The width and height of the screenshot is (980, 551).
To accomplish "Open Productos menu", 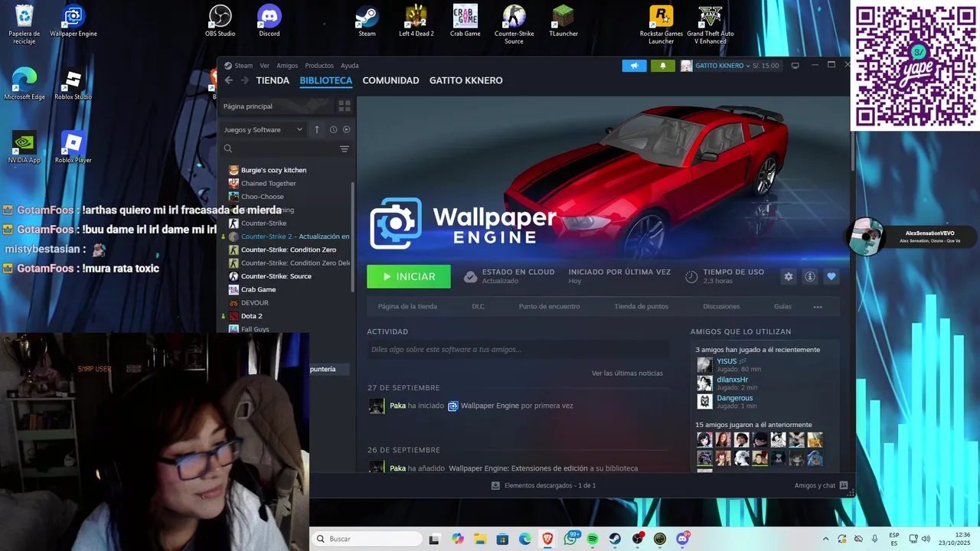I will click(319, 66).
